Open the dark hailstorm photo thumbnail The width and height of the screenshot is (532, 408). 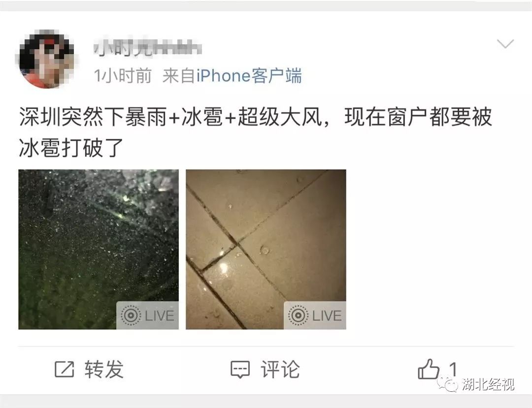(x=99, y=249)
